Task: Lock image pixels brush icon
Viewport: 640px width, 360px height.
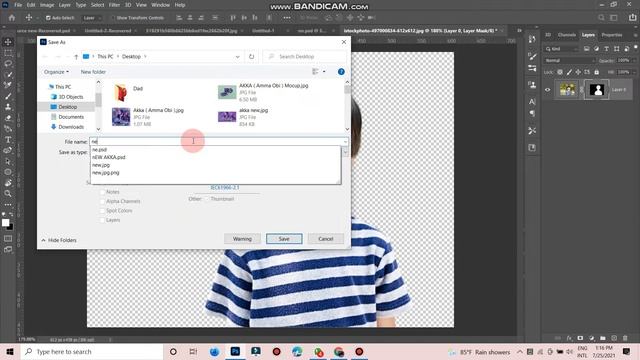Action: [569, 72]
